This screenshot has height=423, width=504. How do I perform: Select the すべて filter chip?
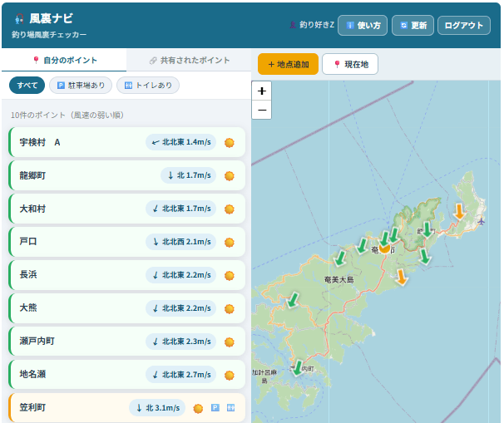point(27,86)
